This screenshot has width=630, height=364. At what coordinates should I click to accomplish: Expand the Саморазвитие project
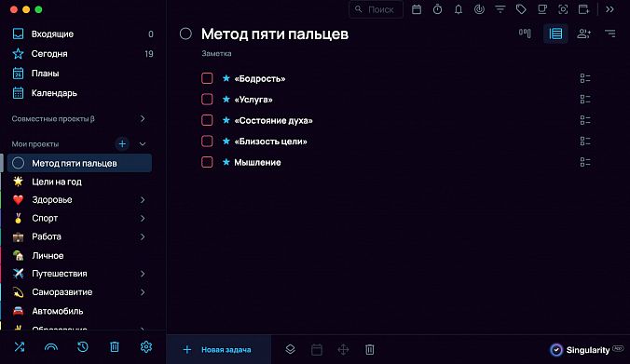[143, 292]
